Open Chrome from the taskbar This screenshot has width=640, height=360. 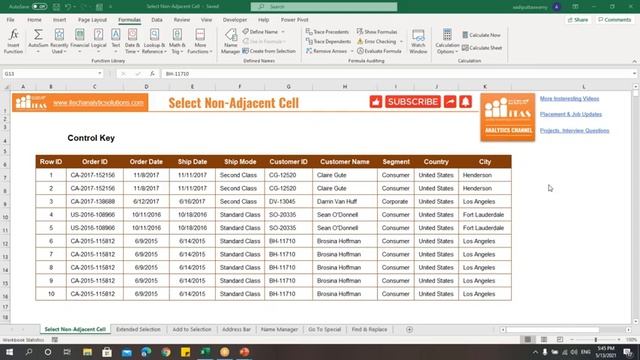(166, 352)
